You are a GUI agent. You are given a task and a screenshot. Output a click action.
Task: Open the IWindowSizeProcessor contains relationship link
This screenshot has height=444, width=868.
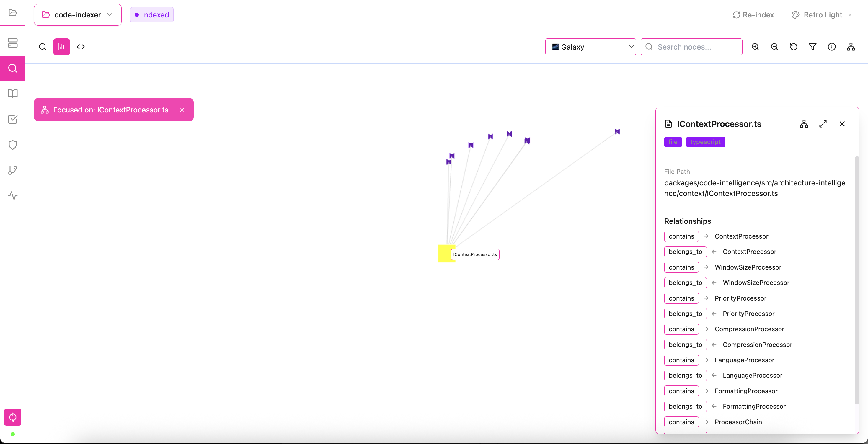[747, 267]
